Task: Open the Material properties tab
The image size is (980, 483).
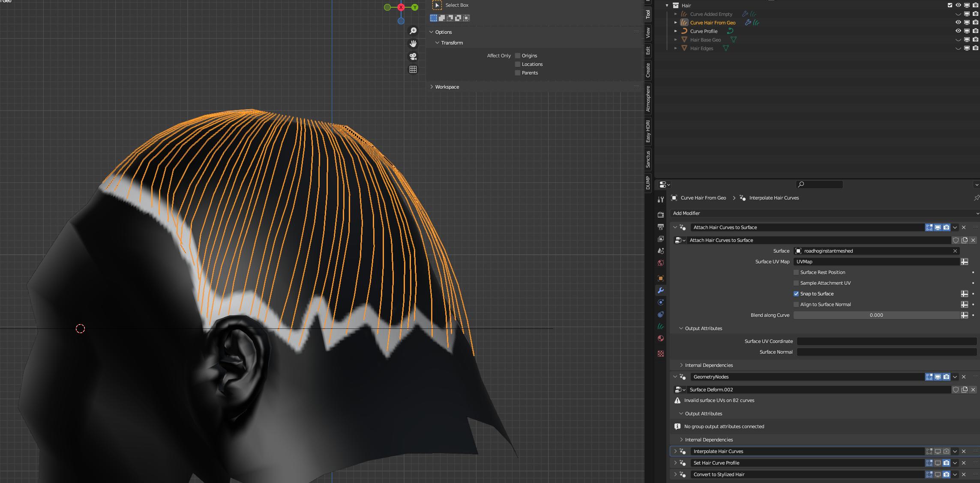Action: coord(661,338)
